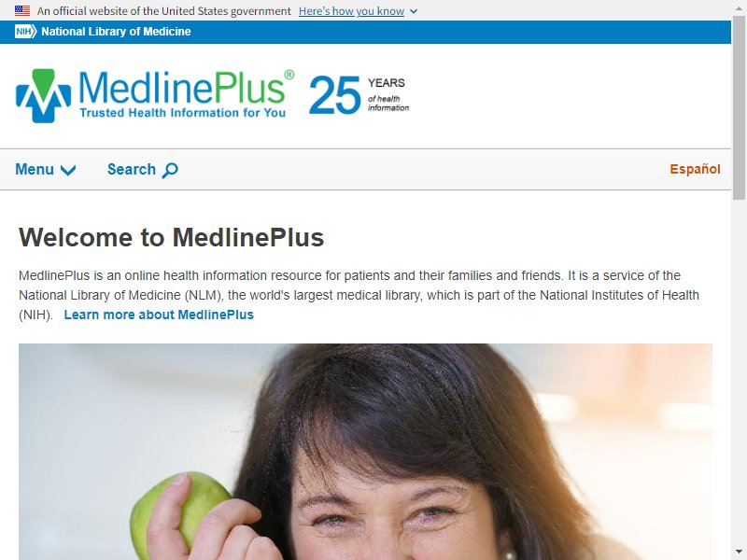Open the Search menu item

143,170
